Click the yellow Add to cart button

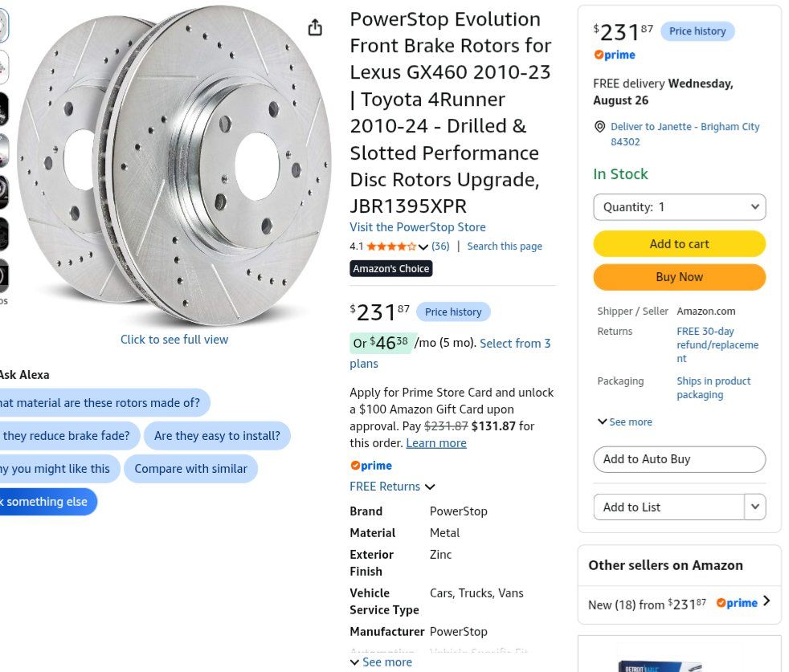679,244
